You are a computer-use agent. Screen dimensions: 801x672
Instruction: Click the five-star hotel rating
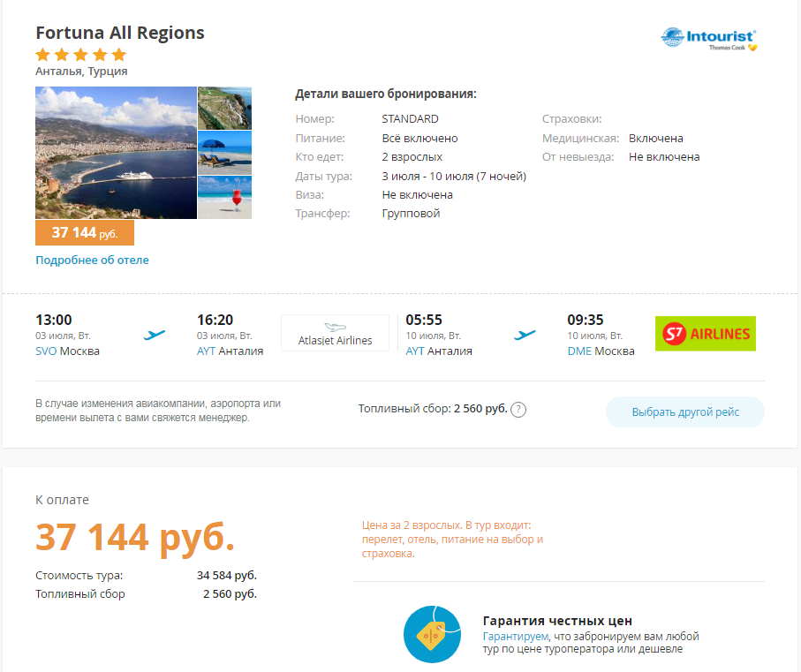click(81, 55)
